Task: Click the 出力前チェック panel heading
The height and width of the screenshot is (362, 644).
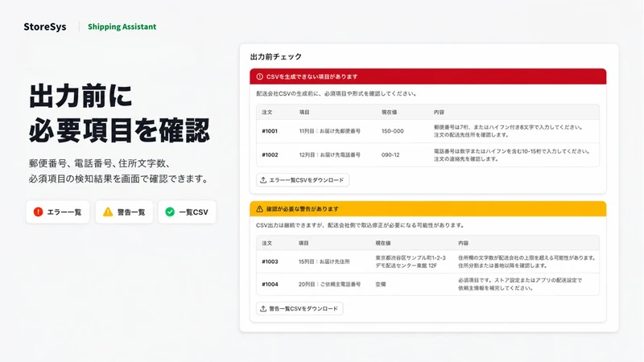Action: (x=276, y=56)
